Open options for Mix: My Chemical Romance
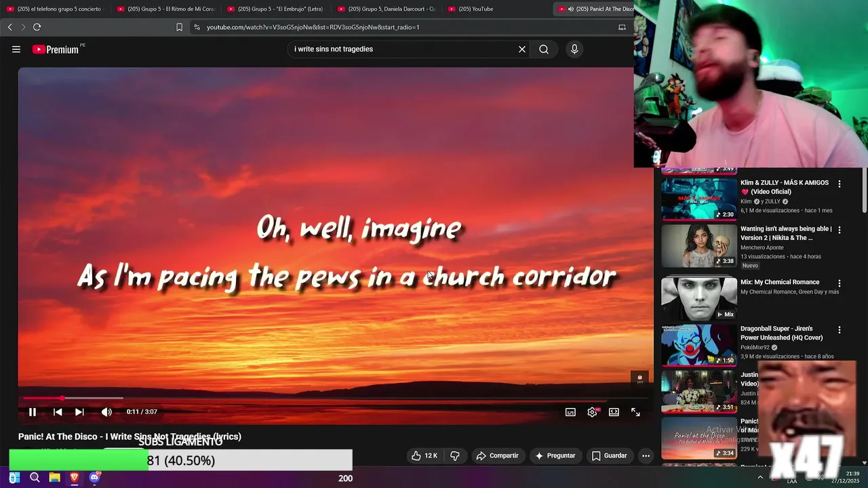The image size is (868, 488). (x=840, y=283)
